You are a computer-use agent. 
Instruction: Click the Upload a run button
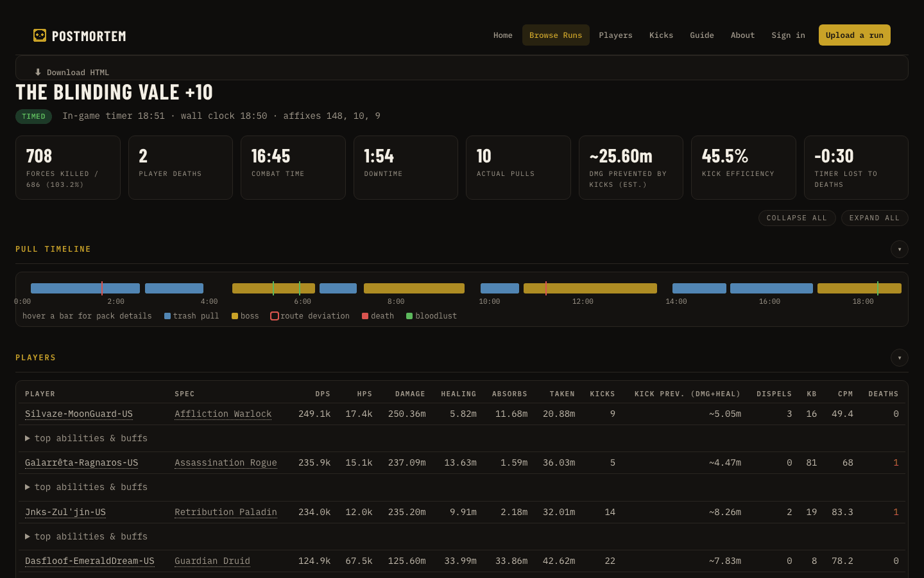tap(855, 35)
